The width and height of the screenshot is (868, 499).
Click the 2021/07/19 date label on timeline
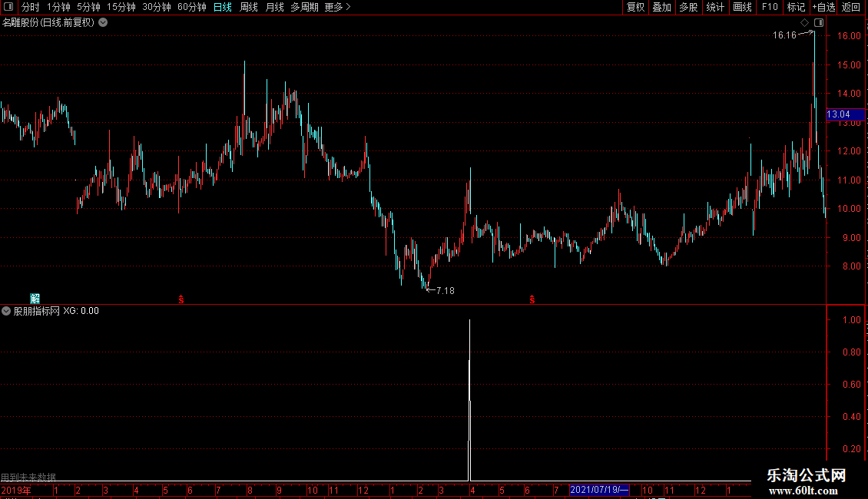pos(599,490)
